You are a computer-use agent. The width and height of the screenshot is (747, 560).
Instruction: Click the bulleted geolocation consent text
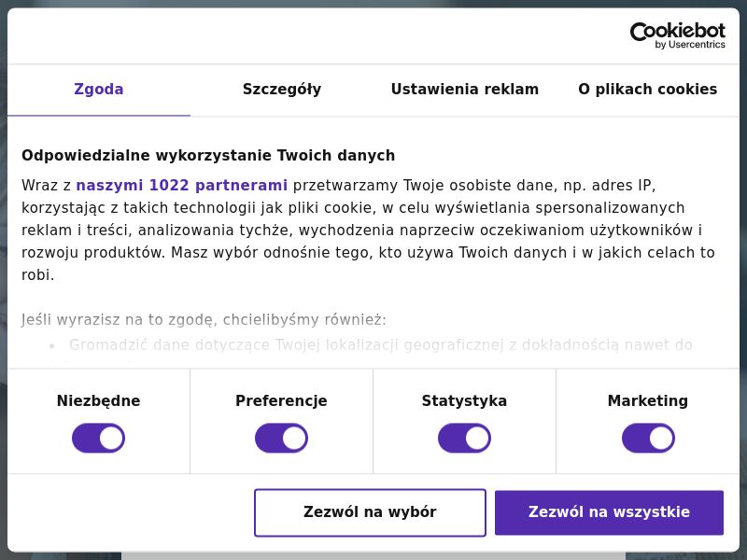(382, 345)
